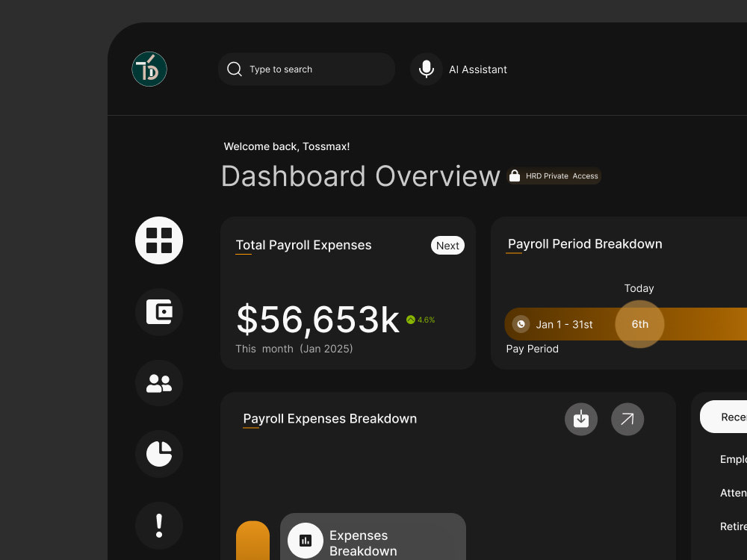Open the employees people sidebar icon
Viewport: 747px width, 560px height.
pyautogui.click(x=159, y=383)
